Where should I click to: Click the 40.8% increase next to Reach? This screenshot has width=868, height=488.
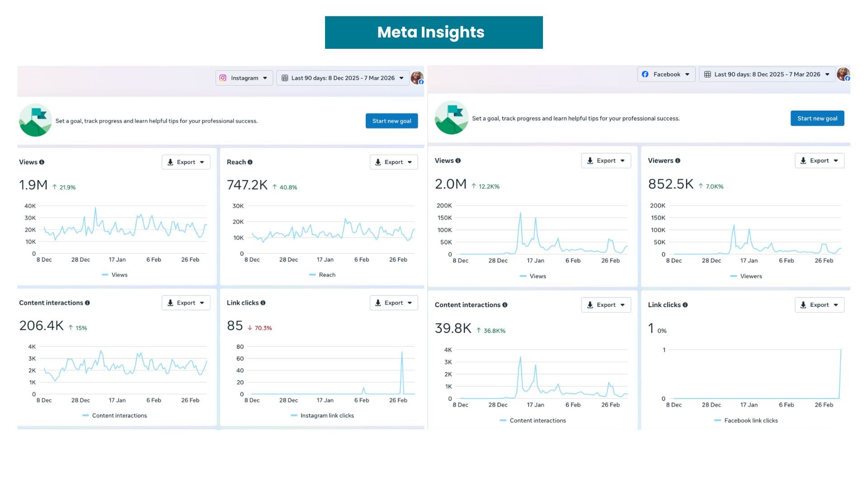point(285,187)
